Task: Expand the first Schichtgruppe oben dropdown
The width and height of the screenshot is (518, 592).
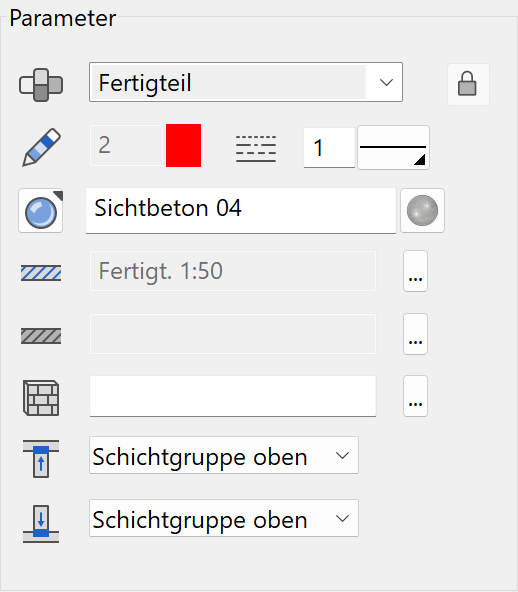Action: pyautogui.click(x=224, y=455)
